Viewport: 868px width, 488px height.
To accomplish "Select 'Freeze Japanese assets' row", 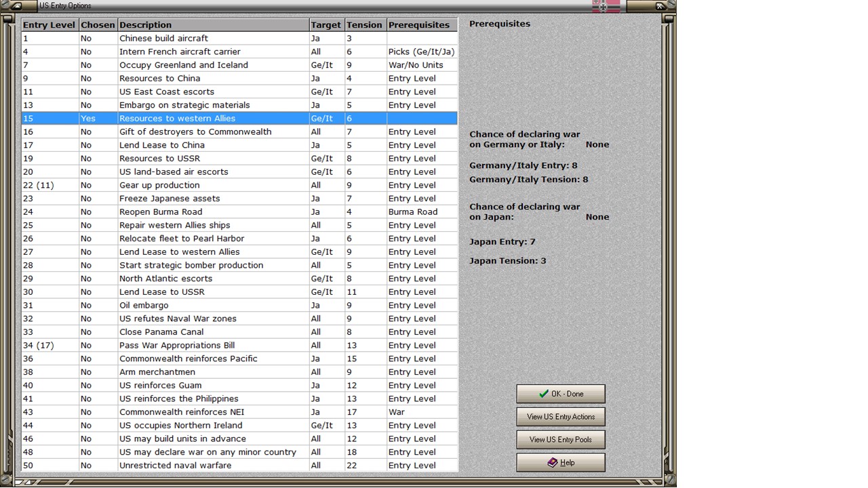I will point(239,199).
